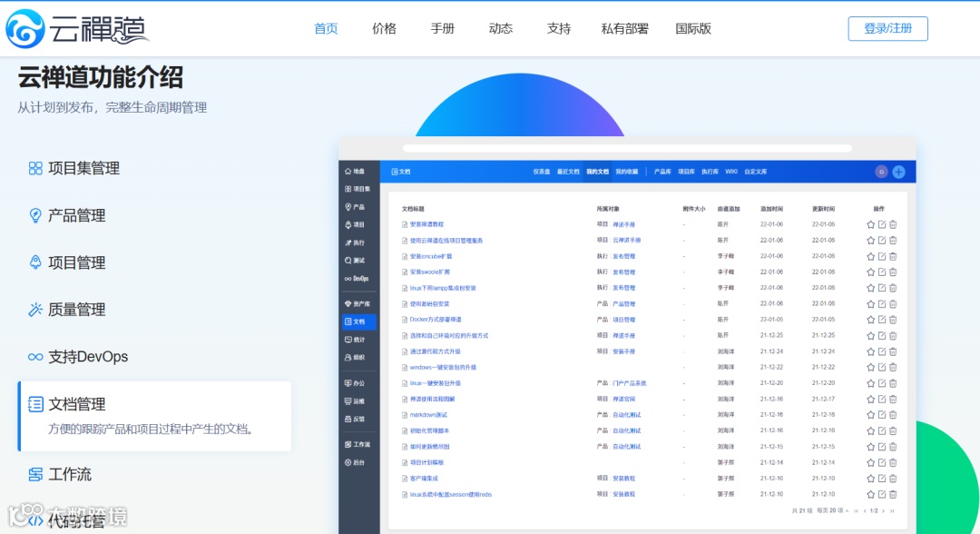Switch to the 仪表盘 tab
Viewport: 980px width, 534px height.
click(x=541, y=172)
